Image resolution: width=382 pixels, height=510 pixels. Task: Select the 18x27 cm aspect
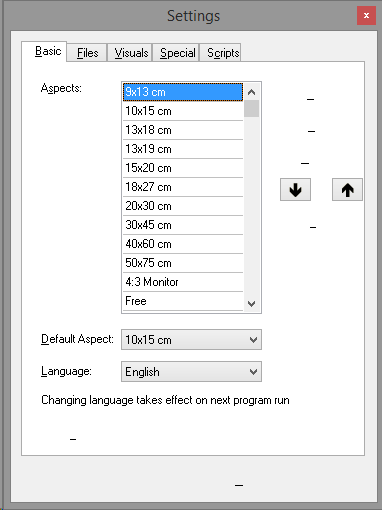pyautogui.click(x=183, y=187)
